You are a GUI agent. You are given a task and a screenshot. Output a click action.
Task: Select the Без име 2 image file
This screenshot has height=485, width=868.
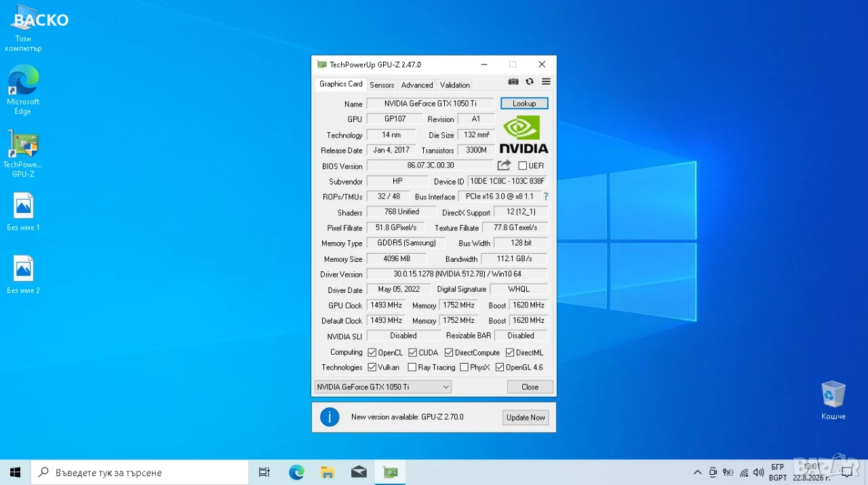click(23, 275)
